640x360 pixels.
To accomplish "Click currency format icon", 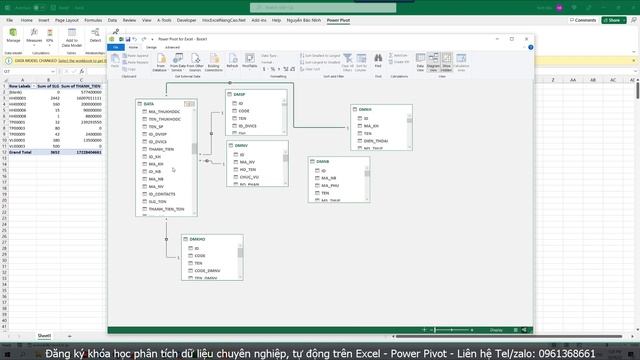I will point(264,69).
